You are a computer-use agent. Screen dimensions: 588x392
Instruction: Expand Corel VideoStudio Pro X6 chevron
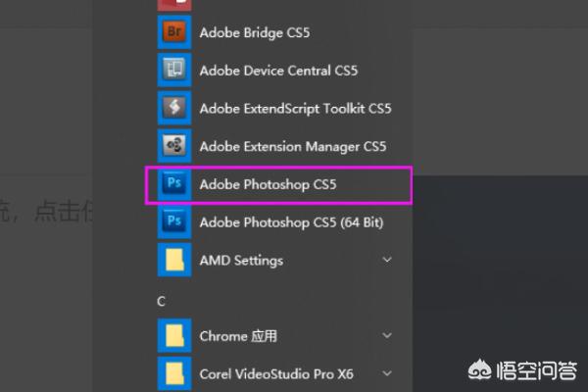[387, 373]
